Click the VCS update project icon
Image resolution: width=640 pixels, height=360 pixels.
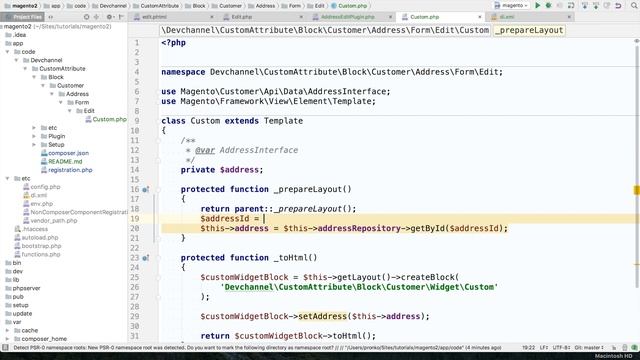(x=585, y=6)
